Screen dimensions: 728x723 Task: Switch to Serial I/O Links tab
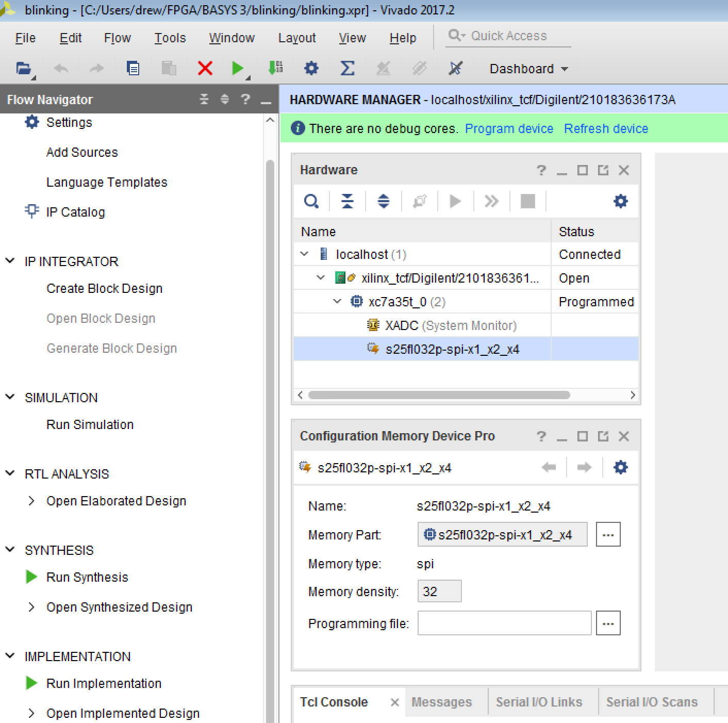tap(539, 702)
